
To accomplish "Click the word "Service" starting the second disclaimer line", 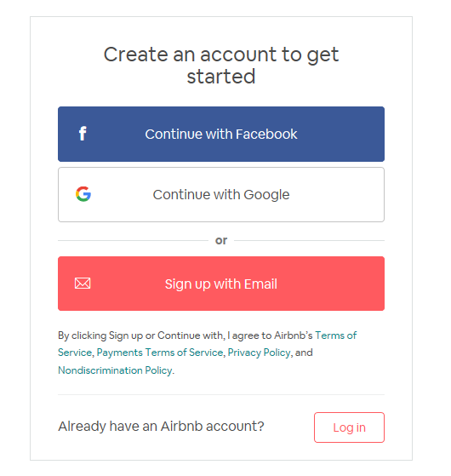I will click(x=75, y=353).
